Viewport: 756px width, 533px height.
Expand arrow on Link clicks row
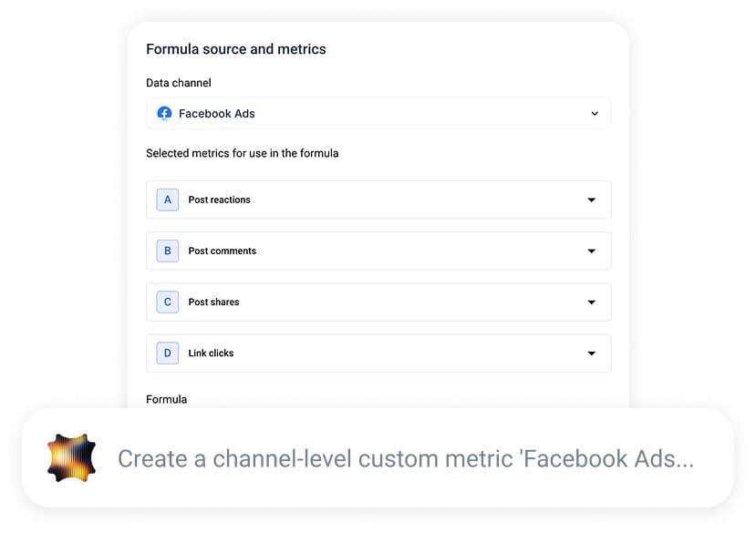(x=591, y=354)
